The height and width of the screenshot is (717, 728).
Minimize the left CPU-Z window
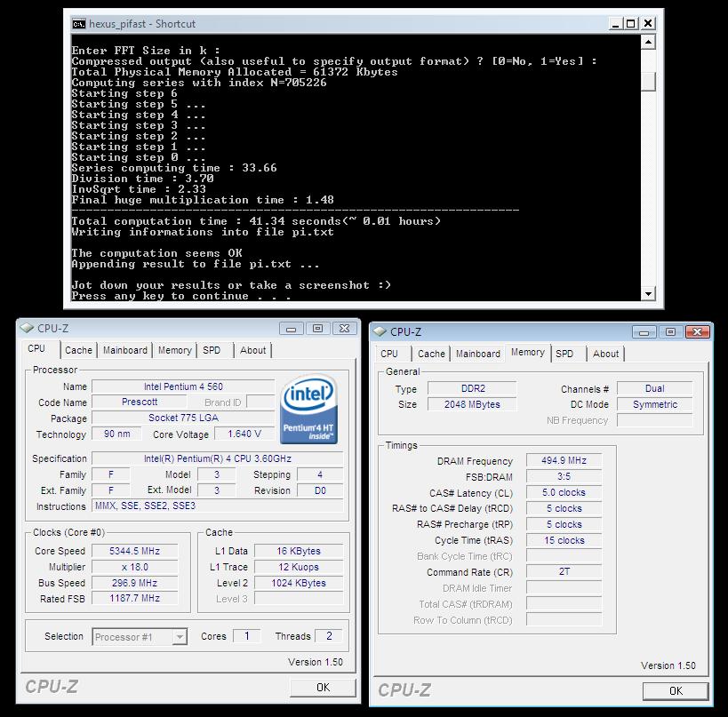(x=291, y=329)
